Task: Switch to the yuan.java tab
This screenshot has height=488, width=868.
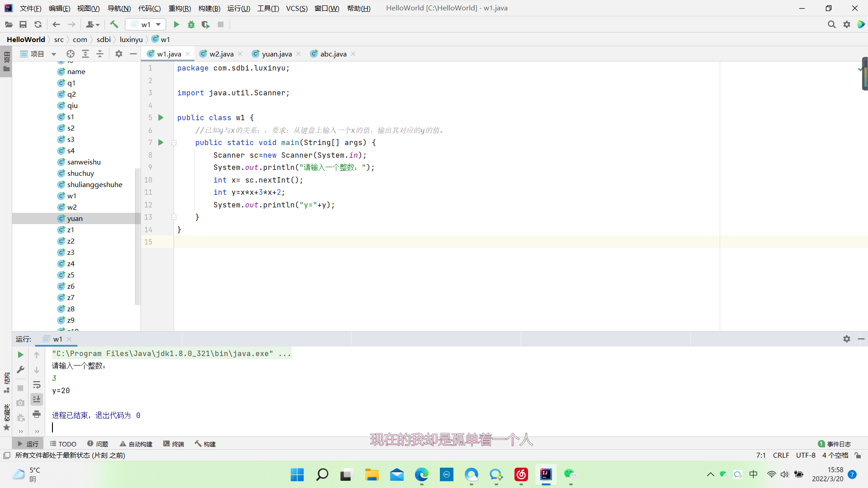Action: point(276,54)
